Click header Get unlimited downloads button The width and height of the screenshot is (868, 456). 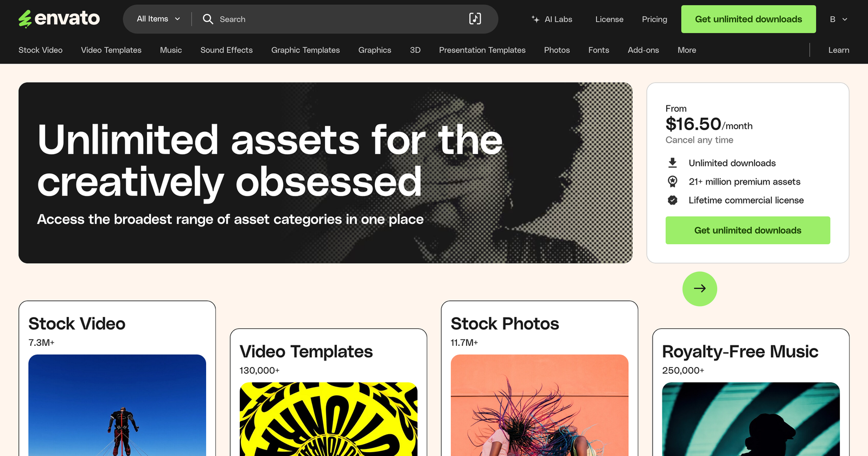(x=749, y=19)
